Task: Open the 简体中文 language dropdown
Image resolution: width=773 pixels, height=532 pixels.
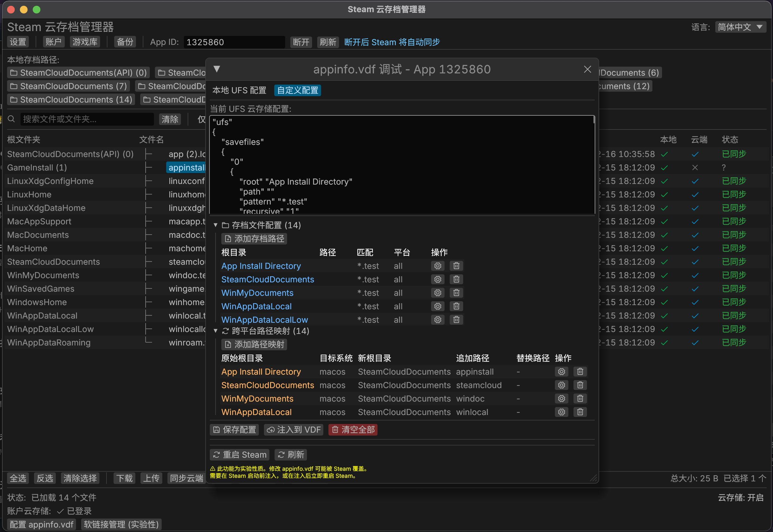Action: click(x=741, y=27)
